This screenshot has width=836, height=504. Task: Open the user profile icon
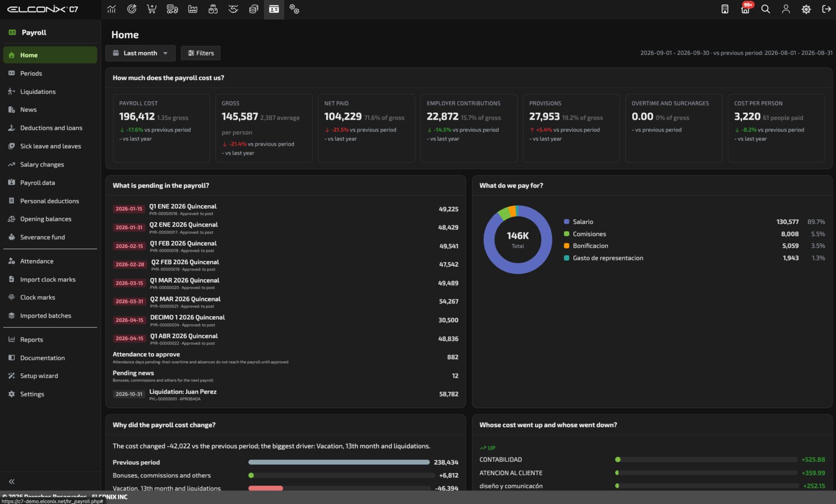(786, 9)
